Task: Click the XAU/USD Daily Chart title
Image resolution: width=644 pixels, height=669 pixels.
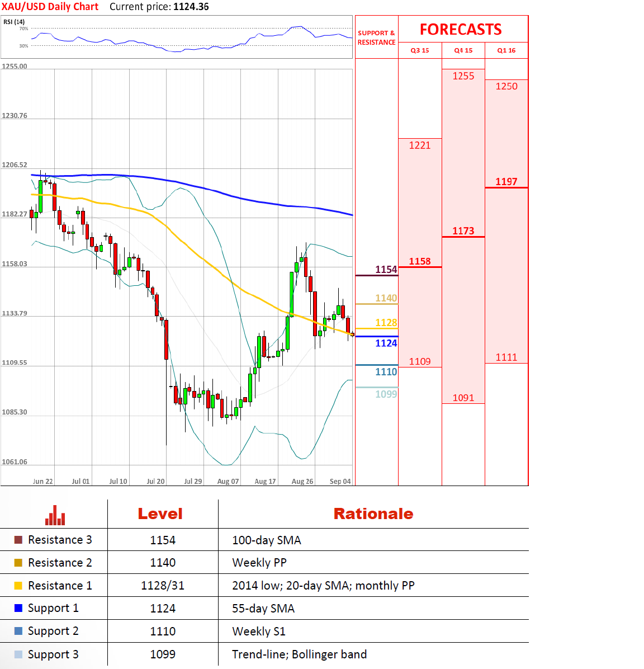Action: (50, 7)
